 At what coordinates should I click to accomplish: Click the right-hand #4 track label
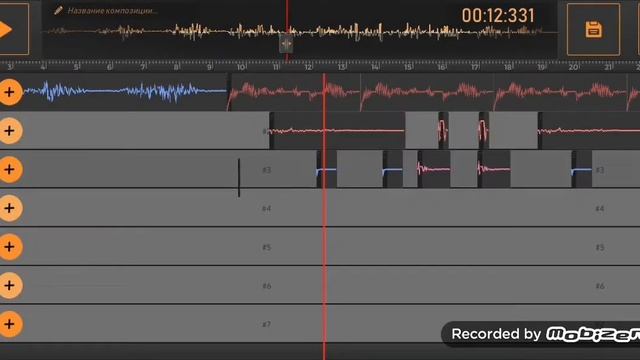pyautogui.click(x=600, y=209)
